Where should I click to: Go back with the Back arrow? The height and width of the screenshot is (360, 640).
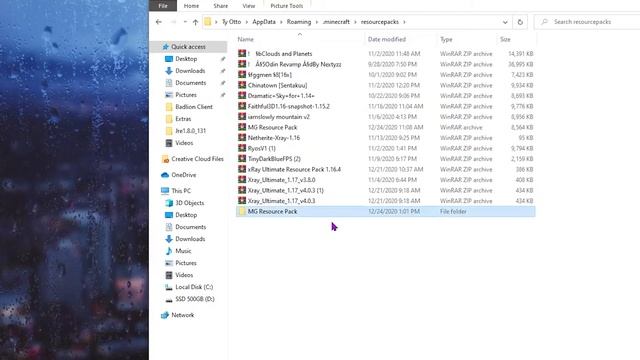159,22
